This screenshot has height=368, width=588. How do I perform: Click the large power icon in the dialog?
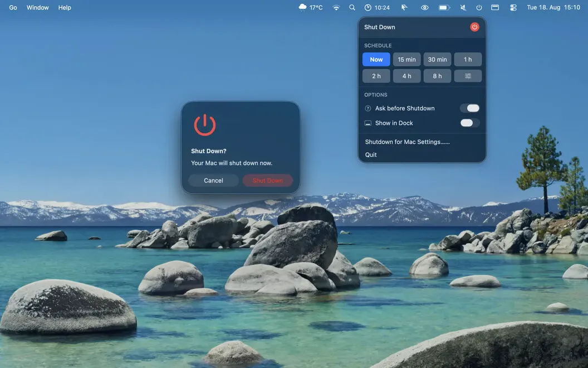(x=205, y=125)
